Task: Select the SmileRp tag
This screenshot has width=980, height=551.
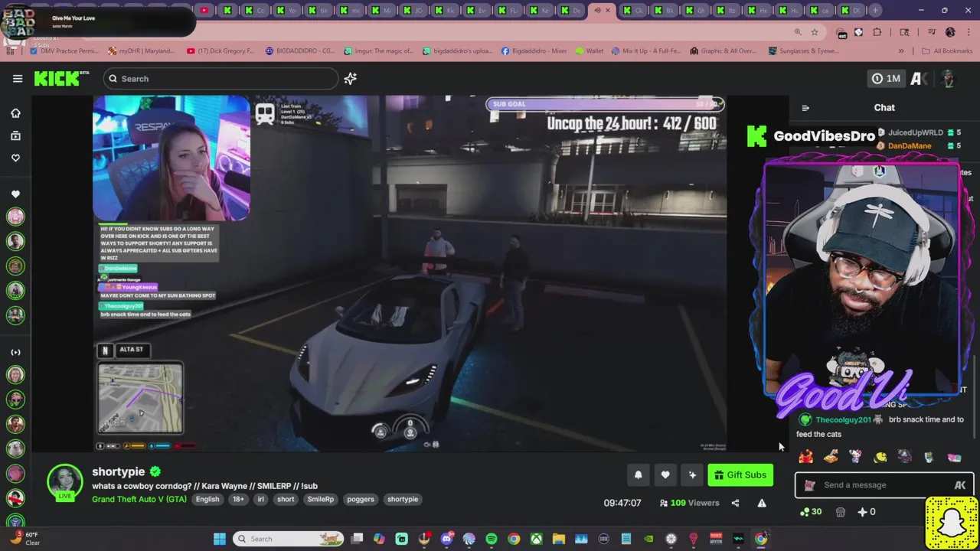Action: pyautogui.click(x=321, y=499)
